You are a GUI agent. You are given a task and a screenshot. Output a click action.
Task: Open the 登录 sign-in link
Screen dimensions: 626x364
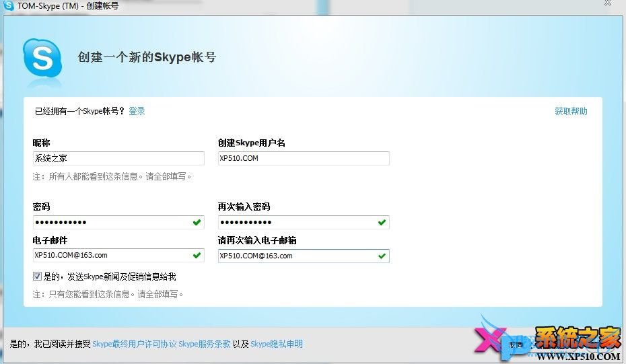click(137, 112)
